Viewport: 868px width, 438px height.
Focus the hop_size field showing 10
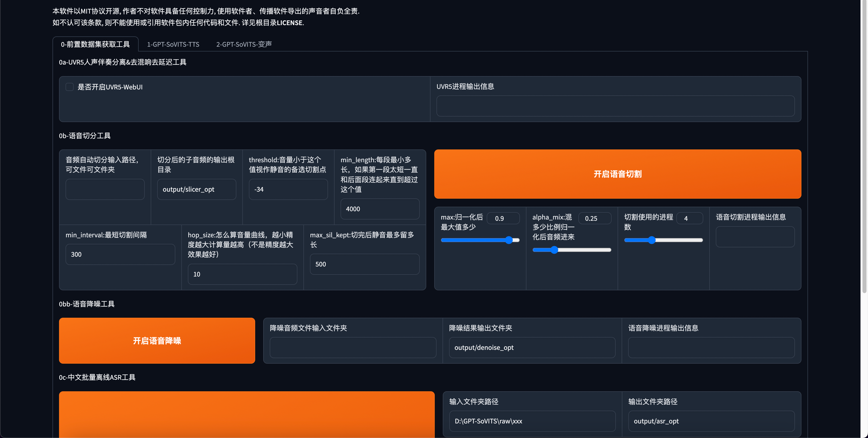tap(242, 274)
